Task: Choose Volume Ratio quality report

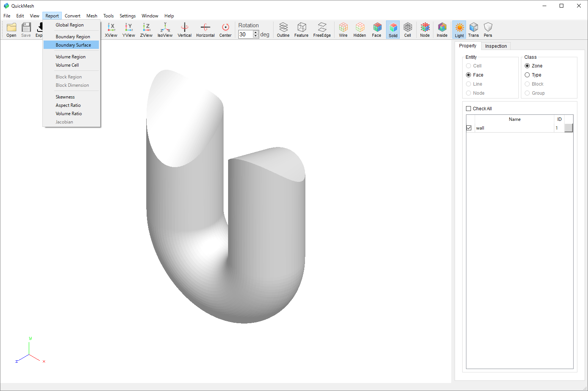Action: (x=71, y=114)
